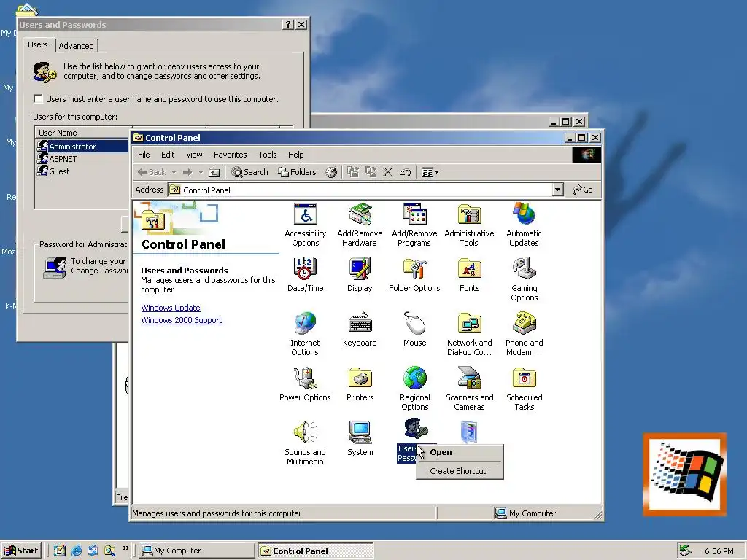
Task: Open the File menu
Action: [144, 155]
